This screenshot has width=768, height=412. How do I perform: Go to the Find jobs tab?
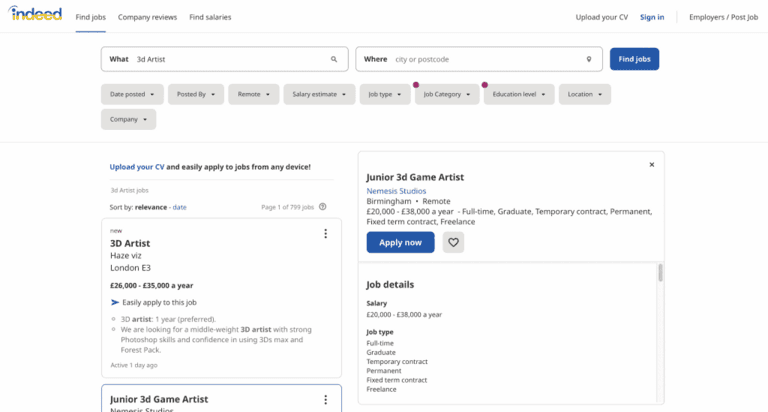coord(91,17)
